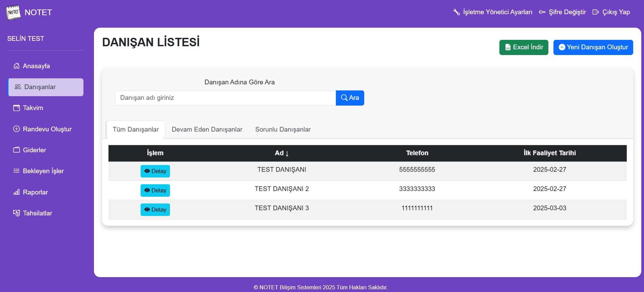The height and width of the screenshot is (292, 644).
Task: Click phone number 1111111111
Action: click(417, 208)
